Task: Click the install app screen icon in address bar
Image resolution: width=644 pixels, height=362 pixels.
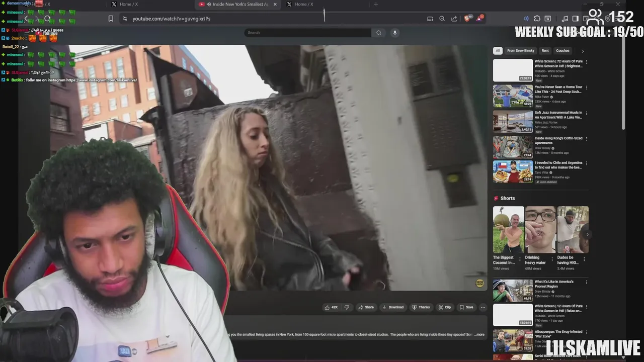Action: point(430,19)
